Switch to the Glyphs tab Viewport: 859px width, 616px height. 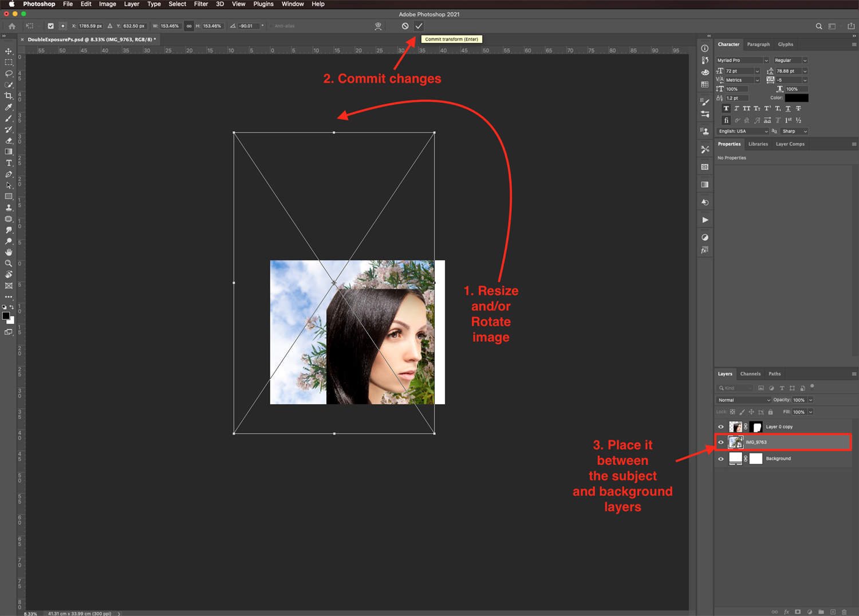pyautogui.click(x=785, y=44)
